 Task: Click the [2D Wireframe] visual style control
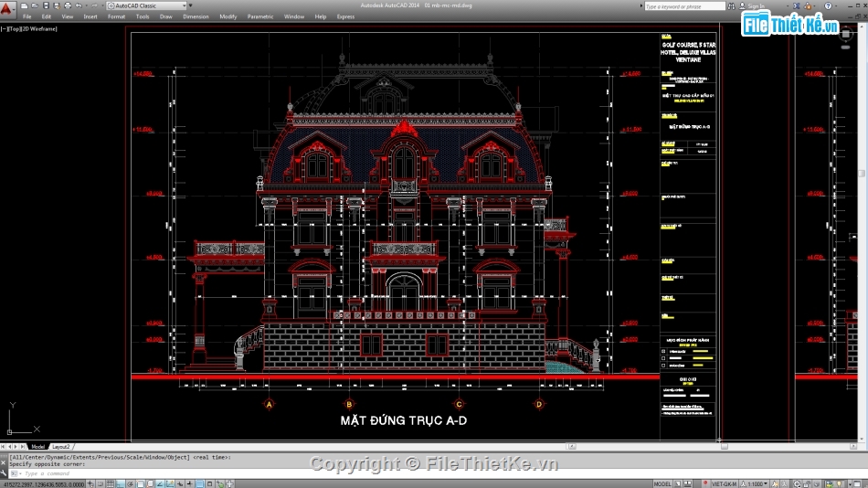[x=40, y=29]
